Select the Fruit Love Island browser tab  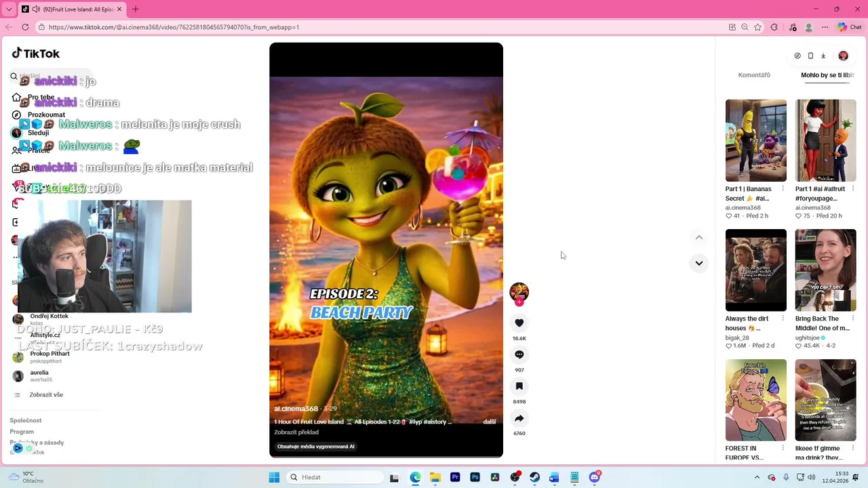coord(72,9)
